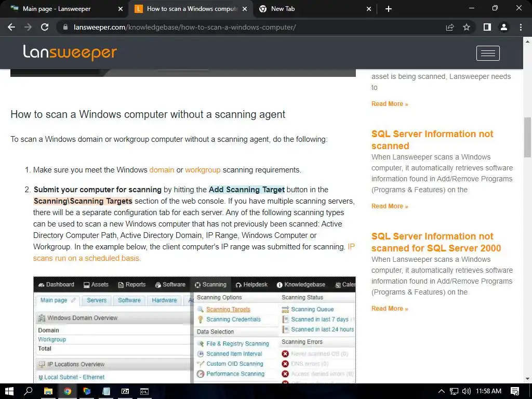Viewport: 532px width, 399px height.
Task: Click the scrollbar up arrow
Action: [527, 42]
